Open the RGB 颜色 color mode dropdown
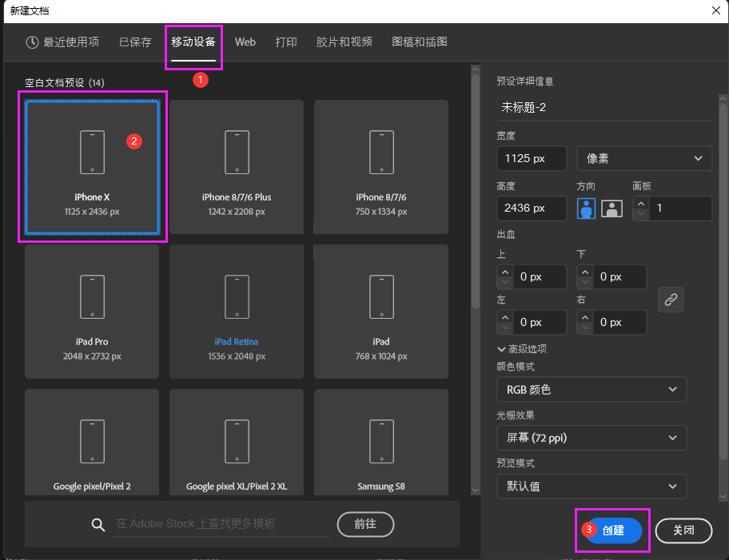Screen dimensions: 729x560 [592, 389]
